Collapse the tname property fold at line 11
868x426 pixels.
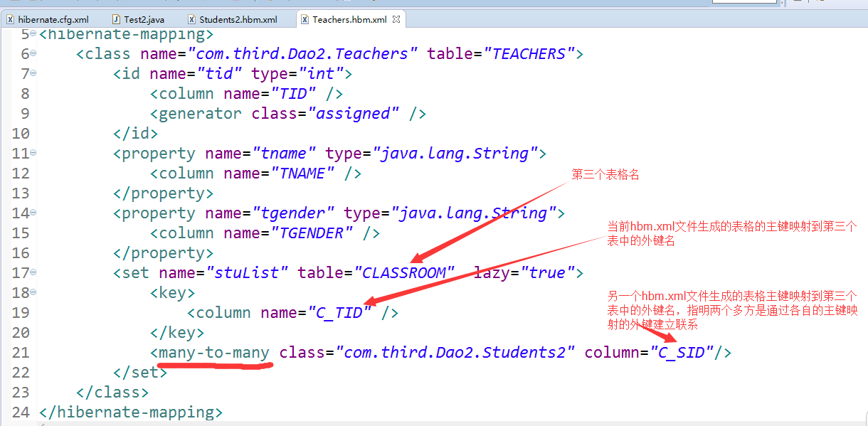pyautogui.click(x=33, y=153)
